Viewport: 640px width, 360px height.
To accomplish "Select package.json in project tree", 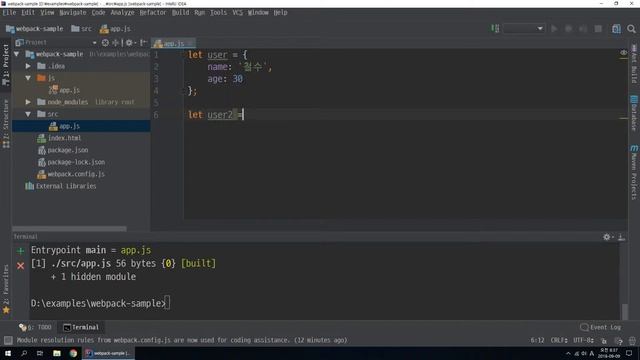I will [x=63, y=150].
